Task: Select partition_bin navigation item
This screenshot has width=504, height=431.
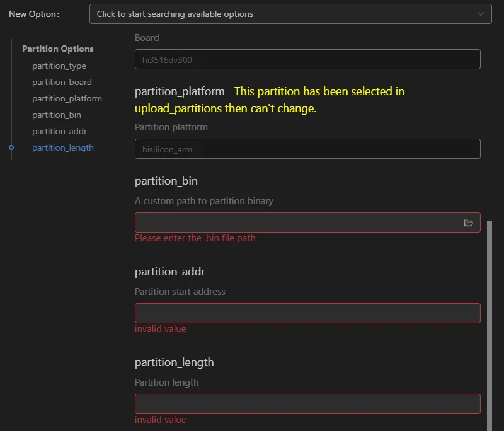Action: 57,115
